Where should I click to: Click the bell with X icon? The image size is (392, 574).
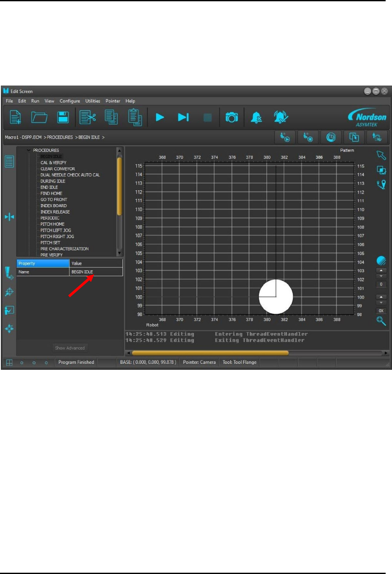pos(256,117)
